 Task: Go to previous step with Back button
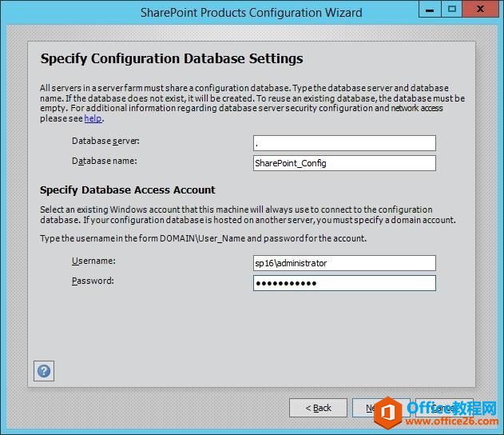[x=318, y=408]
